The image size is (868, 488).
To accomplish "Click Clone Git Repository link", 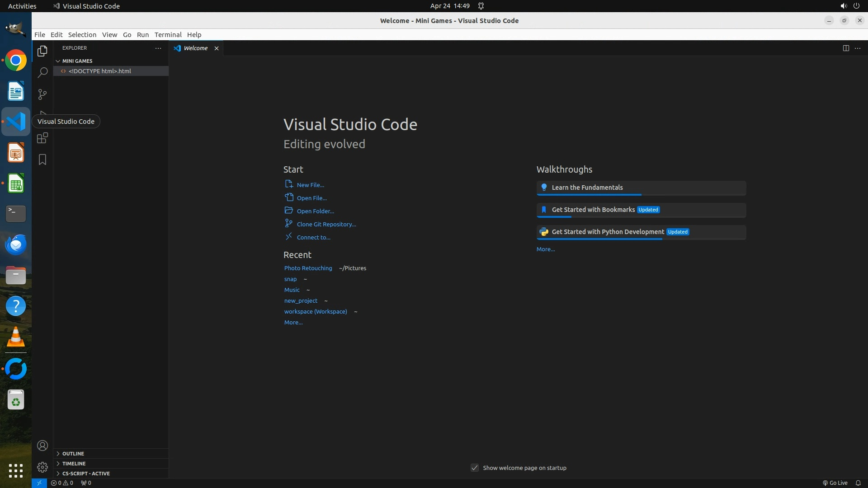I will tap(326, 225).
